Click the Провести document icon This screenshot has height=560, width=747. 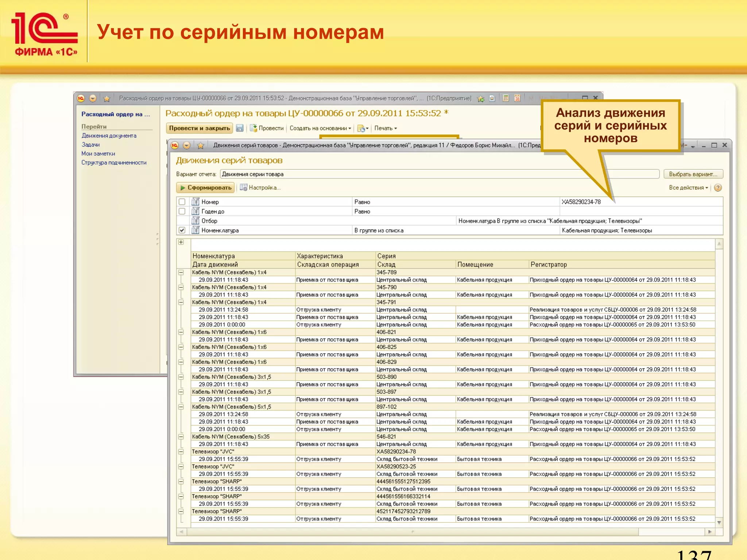click(x=253, y=128)
